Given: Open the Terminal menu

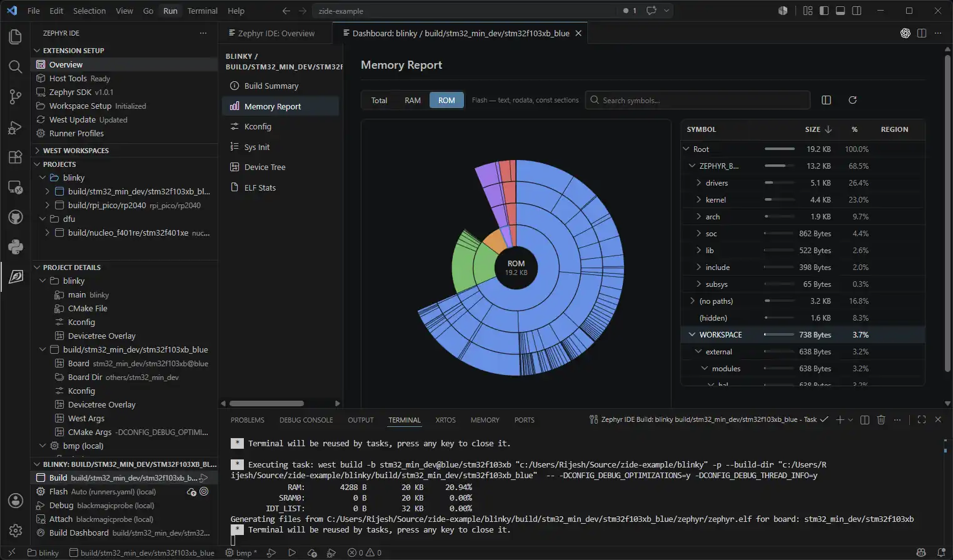Looking at the screenshot, I should (203, 11).
